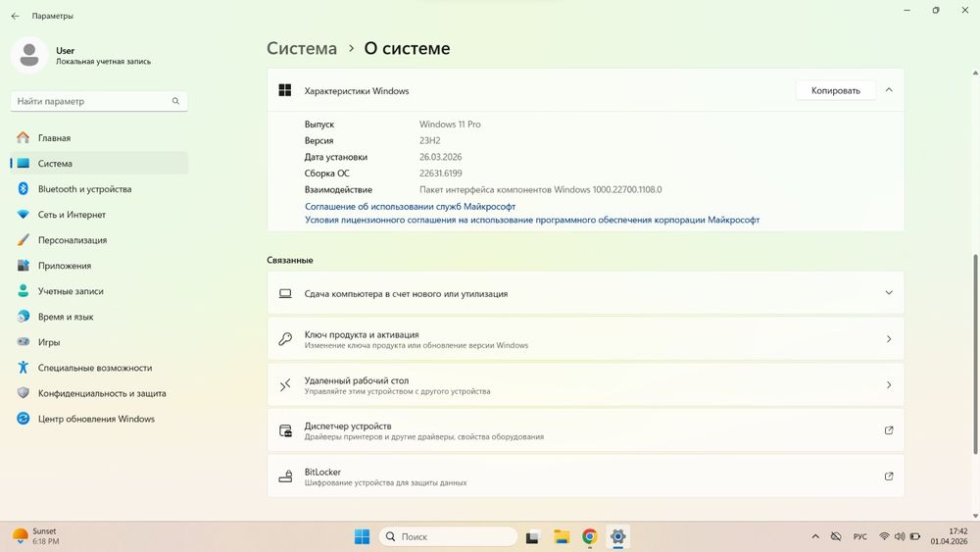This screenshot has height=552, width=980.
Task: Open Центр обновления Windows
Action: [99, 419]
